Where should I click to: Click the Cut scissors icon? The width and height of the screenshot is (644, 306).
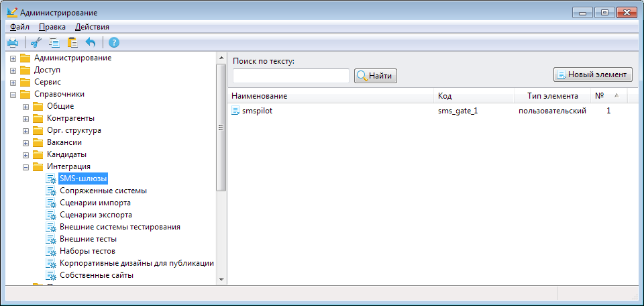[36, 43]
